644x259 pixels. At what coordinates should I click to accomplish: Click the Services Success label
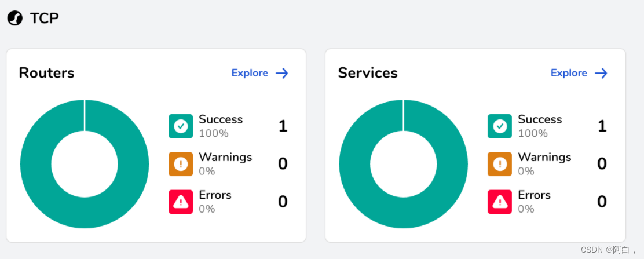[540, 119]
